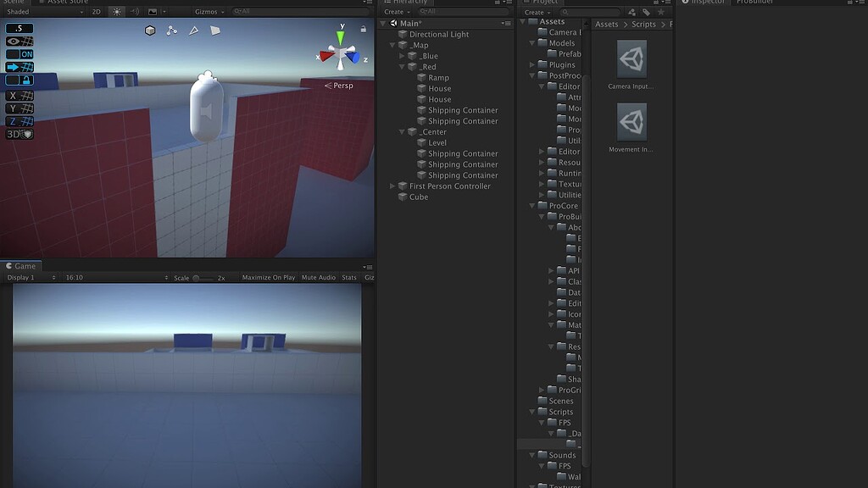Switch ProGrids to the X grid plane
The image size is (868, 488).
[x=14, y=96]
